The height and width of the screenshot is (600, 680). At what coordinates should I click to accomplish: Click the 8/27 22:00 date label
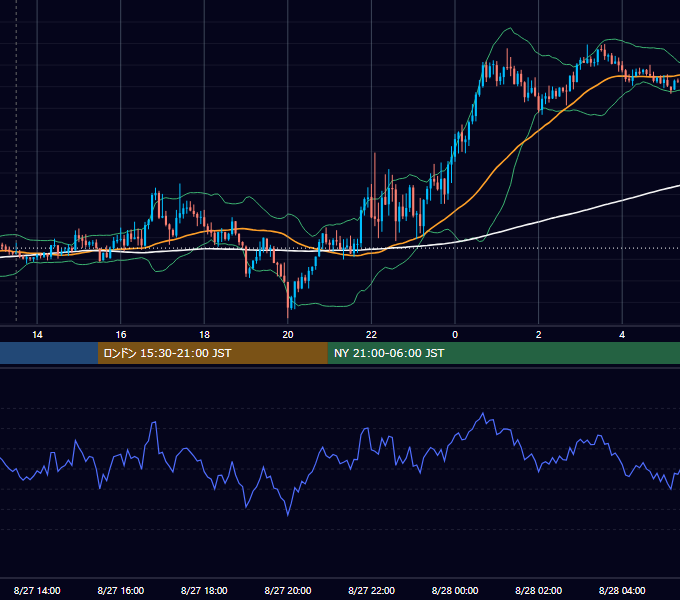[371, 590]
